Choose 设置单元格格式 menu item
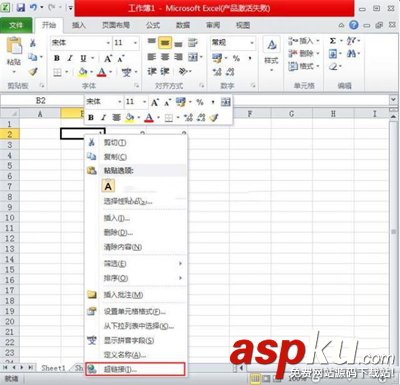 point(136,311)
